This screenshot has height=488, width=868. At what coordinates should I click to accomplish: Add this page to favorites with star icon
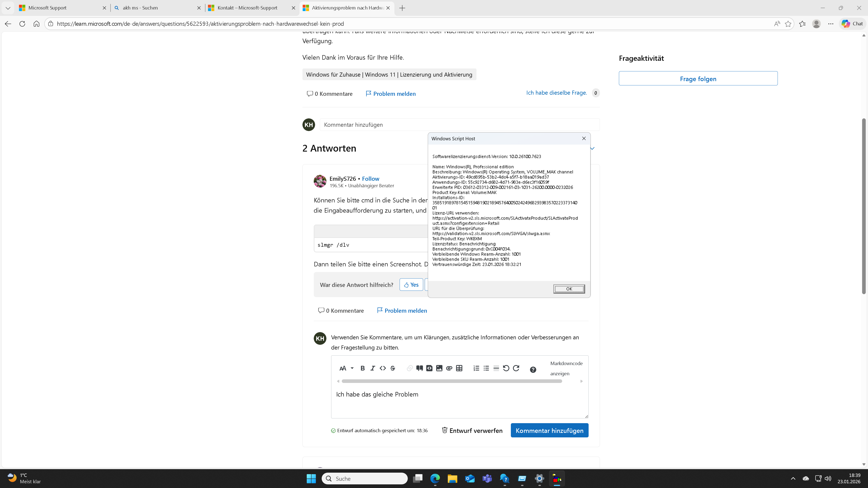788,23
